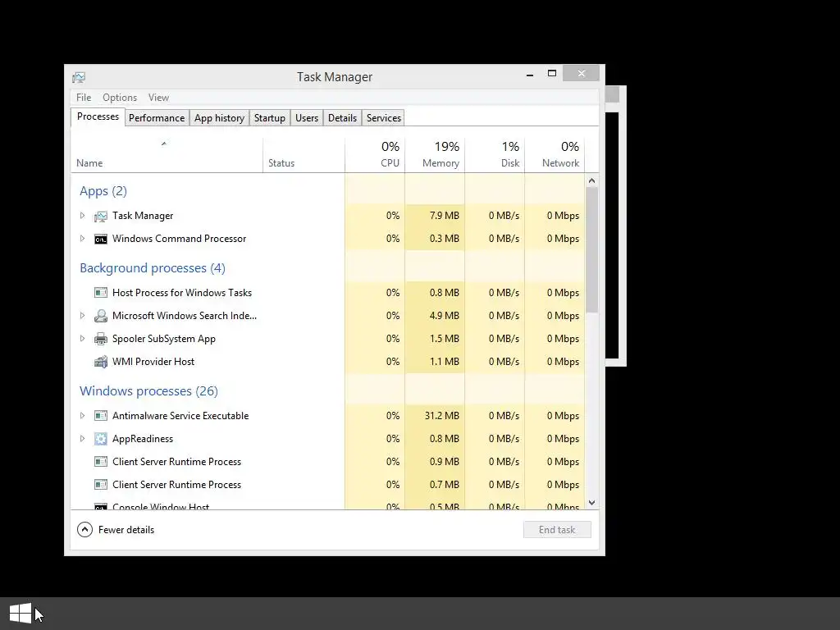
Task: Switch to the Performance tab
Action: (157, 118)
